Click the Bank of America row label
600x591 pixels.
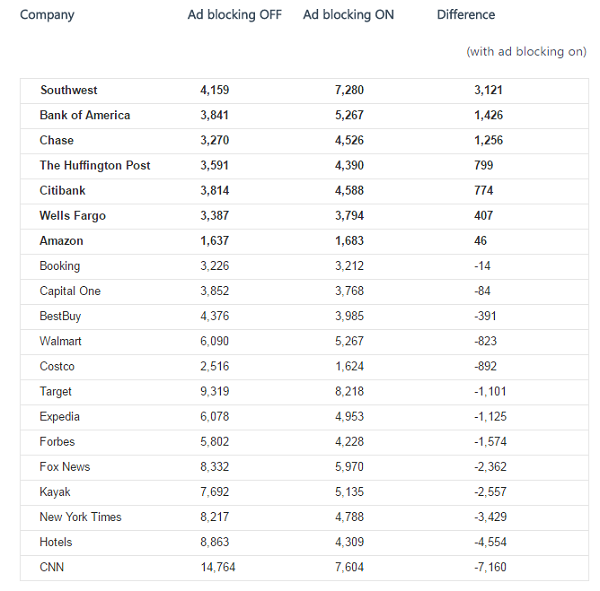click(85, 115)
